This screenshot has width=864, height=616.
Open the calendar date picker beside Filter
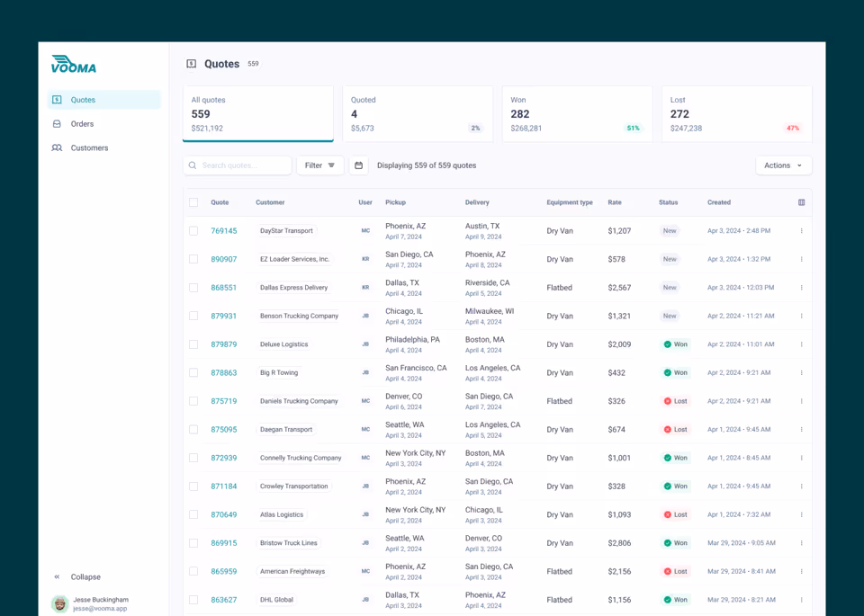[359, 165]
